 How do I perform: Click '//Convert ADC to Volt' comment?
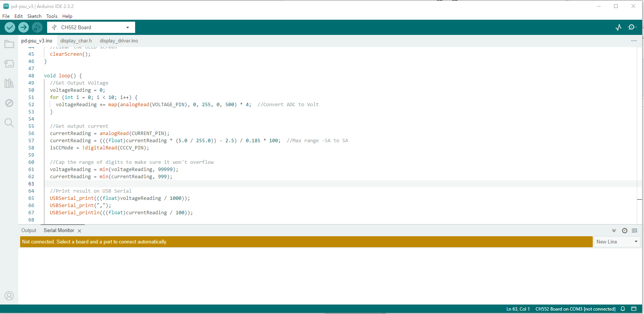click(x=288, y=105)
